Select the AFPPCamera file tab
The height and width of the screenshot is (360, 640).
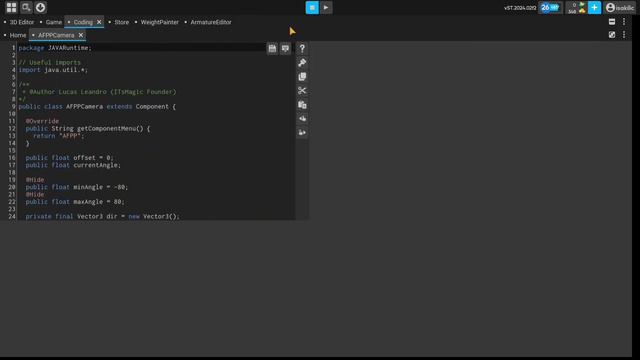(56, 35)
